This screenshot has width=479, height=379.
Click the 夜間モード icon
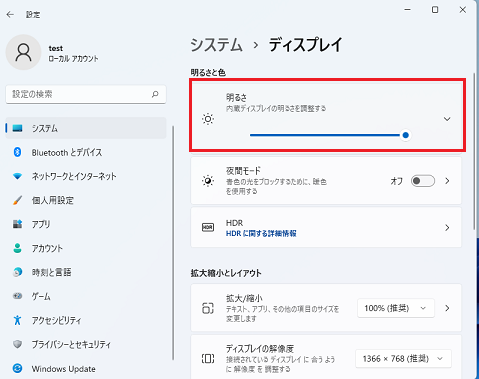pos(208,181)
